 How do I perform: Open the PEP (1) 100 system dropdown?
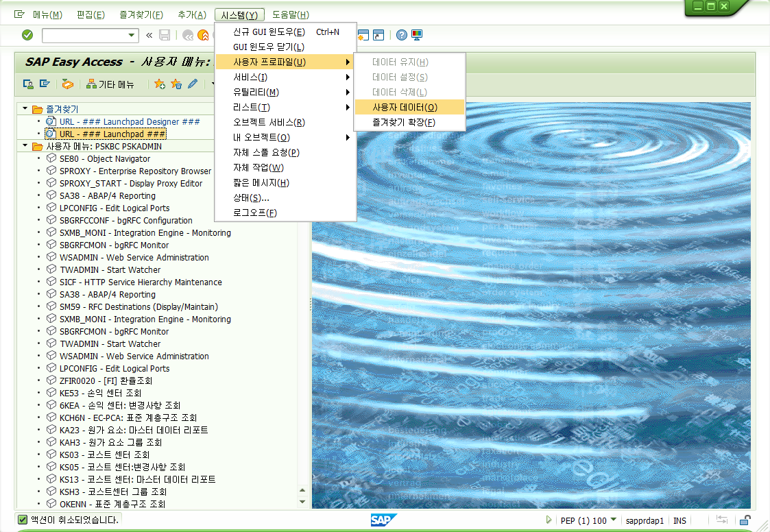click(613, 520)
